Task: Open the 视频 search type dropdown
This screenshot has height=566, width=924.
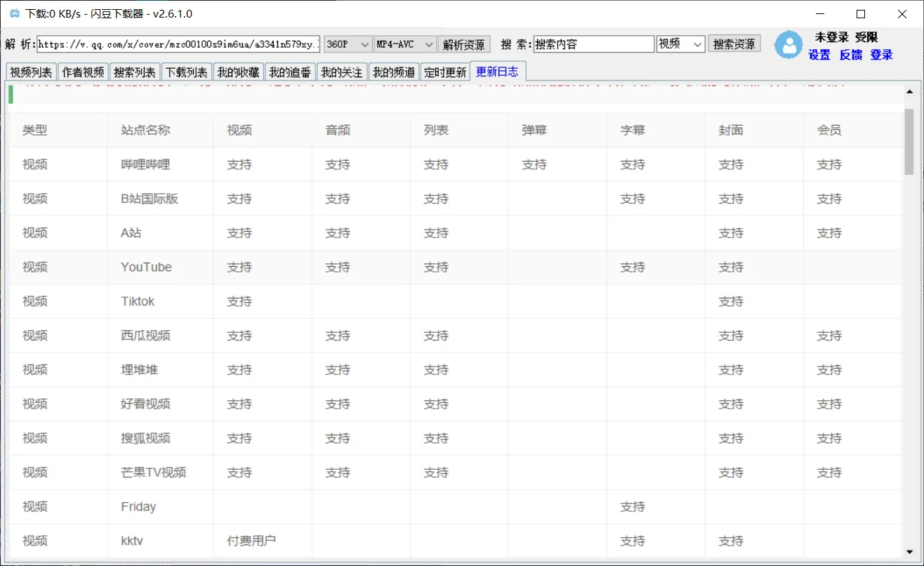Action: click(680, 44)
